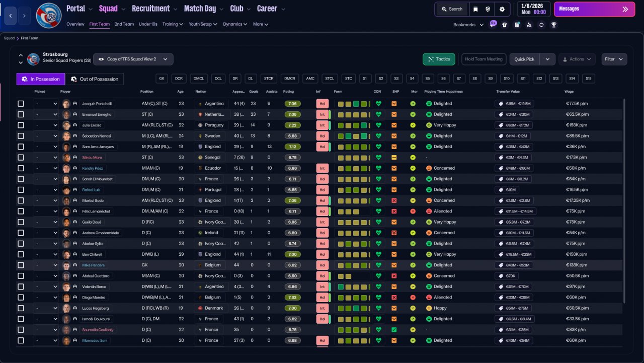The height and width of the screenshot is (363, 644).
Task: Click the circular refresh shortcut icon
Action: (x=541, y=24)
